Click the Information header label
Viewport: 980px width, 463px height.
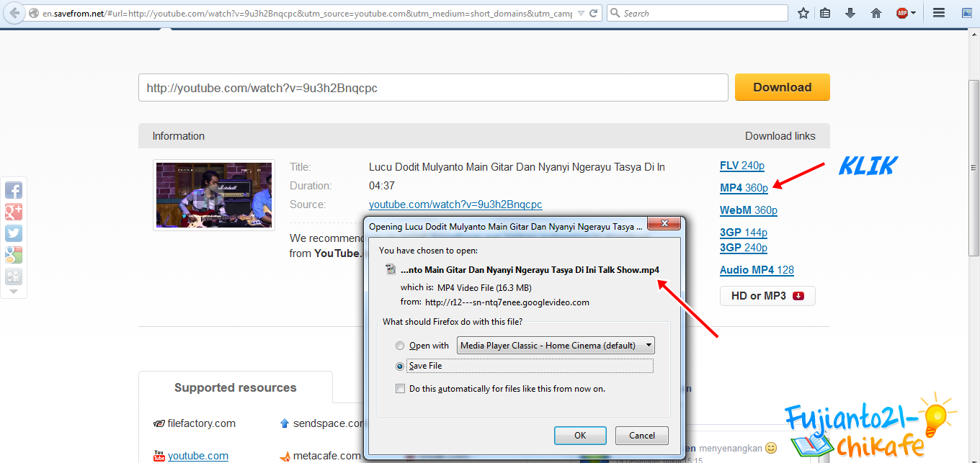pyautogui.click(x=179, y=136)
